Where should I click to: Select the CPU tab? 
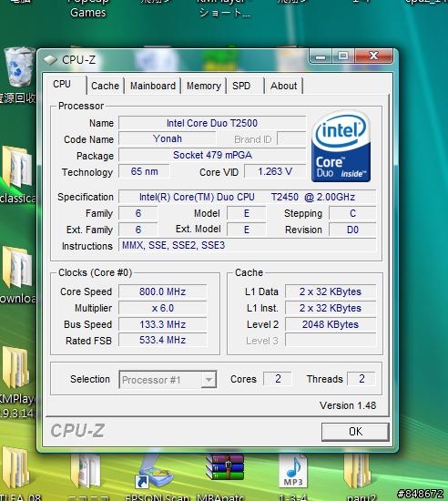pyautogui.click(x=62, y=84)
